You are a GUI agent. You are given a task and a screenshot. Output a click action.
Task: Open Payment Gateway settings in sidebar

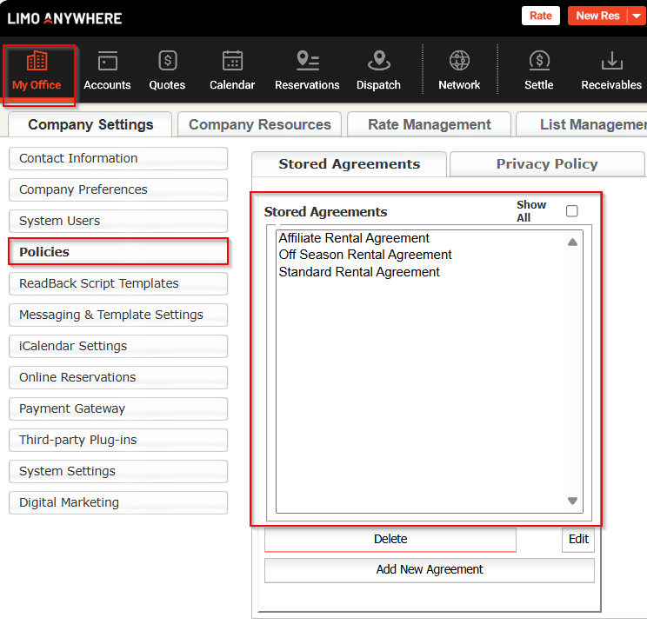click(118, 408)
